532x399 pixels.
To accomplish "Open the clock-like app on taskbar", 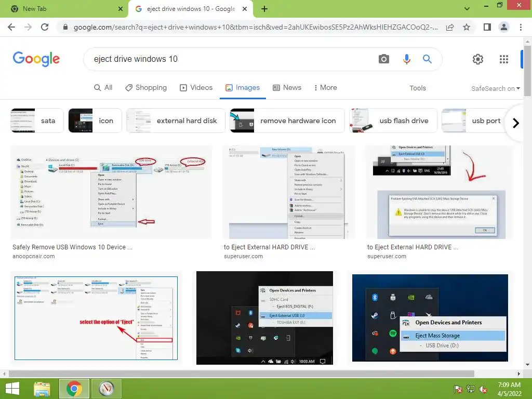I will point(106,389).
